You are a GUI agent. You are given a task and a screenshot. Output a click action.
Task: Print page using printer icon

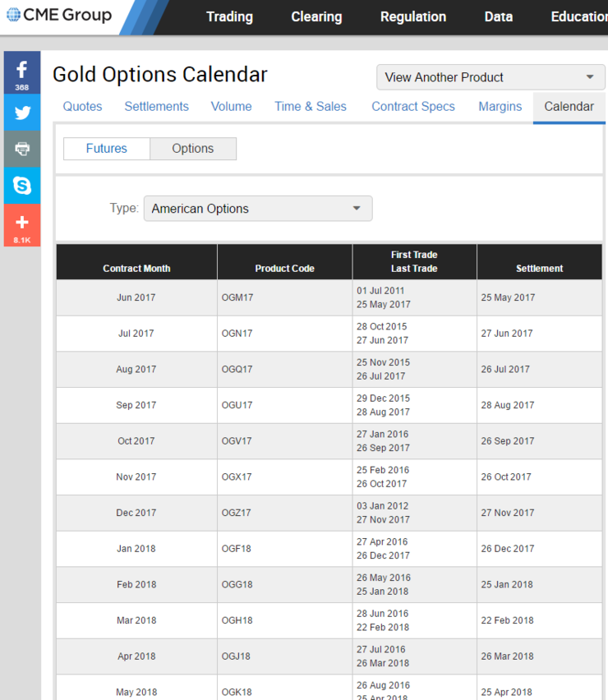tap(22, 149)
